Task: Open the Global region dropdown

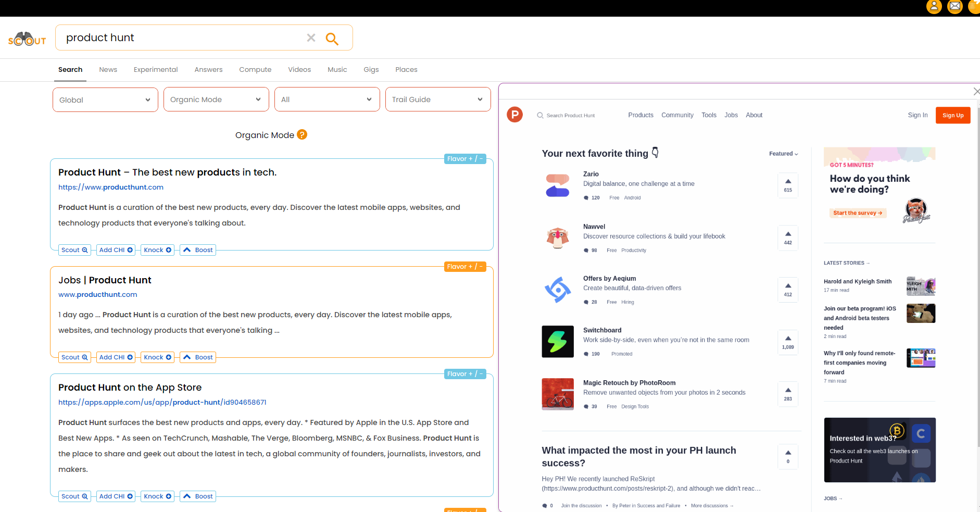Action: tap(105, 99)
